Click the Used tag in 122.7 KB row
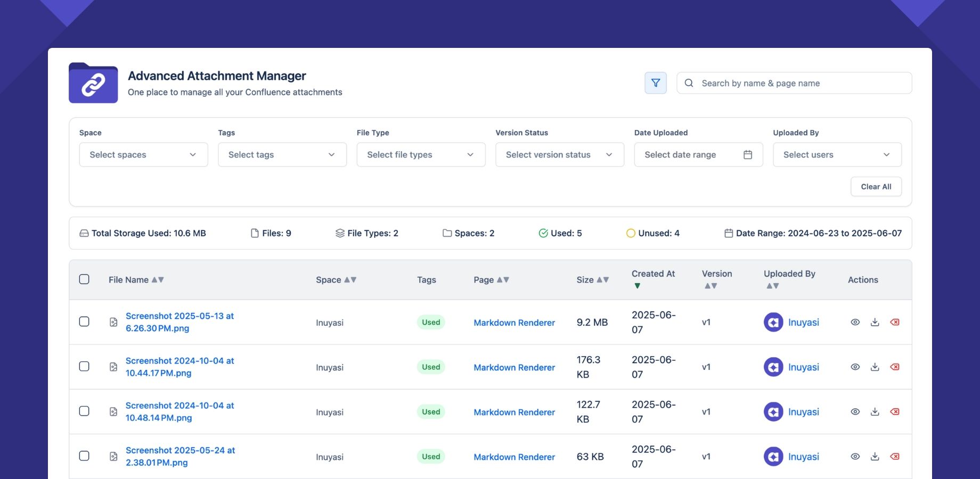The width and height of the screenshot is (980, 479). [x=431, y=411]
